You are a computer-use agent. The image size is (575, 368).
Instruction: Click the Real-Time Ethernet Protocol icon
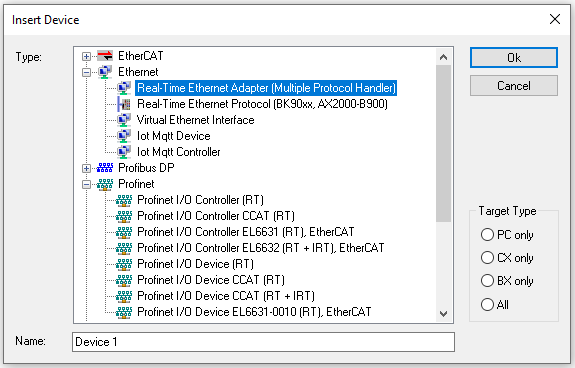(124, 104)
